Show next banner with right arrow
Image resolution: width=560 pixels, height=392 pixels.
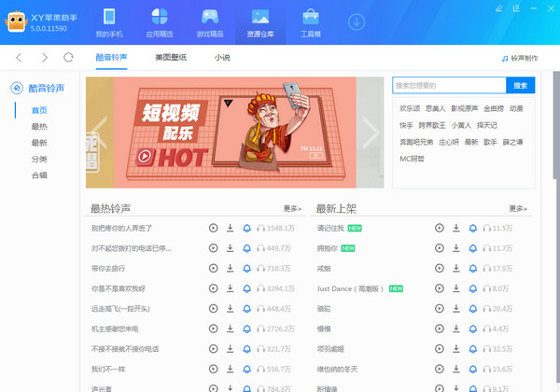[x=371, y=133]
